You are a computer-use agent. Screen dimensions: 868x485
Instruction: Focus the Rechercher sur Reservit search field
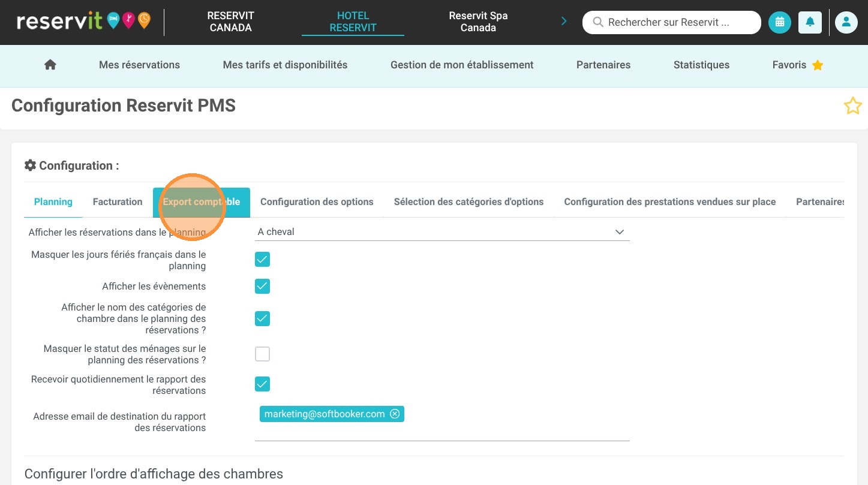pos(671,22)
